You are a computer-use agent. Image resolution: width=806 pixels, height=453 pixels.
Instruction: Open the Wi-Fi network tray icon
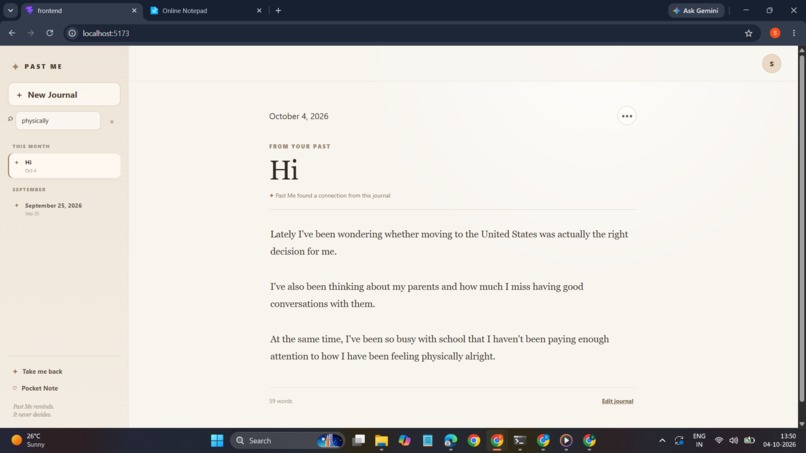(719, 441)
